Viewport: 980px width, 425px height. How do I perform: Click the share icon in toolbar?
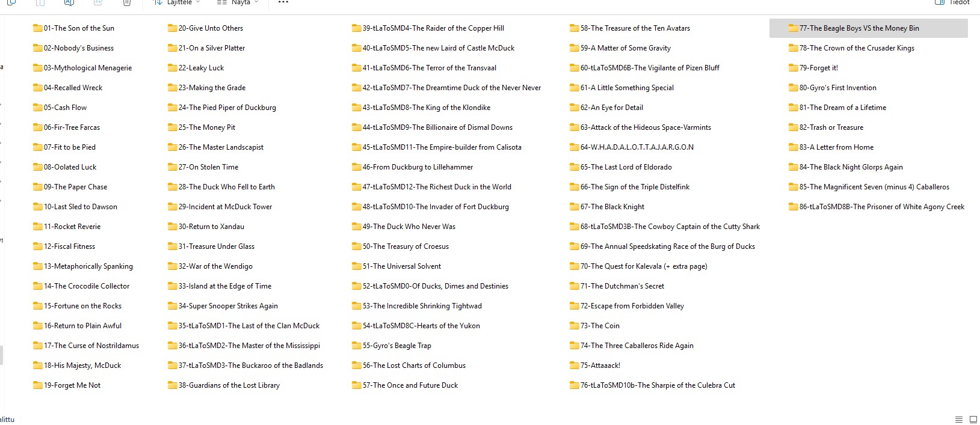[x=97, y=2]
